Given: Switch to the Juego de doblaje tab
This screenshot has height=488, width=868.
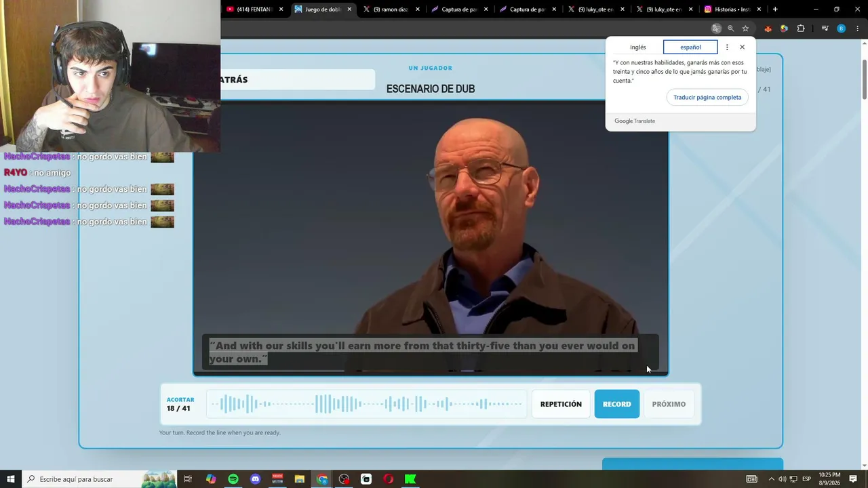Looking at the screenshot, I should pyautogui.click(x=323, y=9).
